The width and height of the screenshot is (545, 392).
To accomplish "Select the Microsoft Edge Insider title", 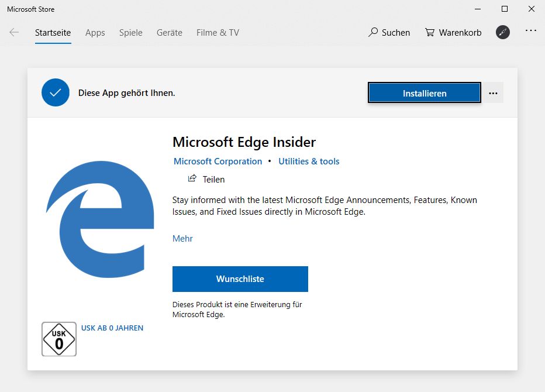I will (x=244, y=142).
